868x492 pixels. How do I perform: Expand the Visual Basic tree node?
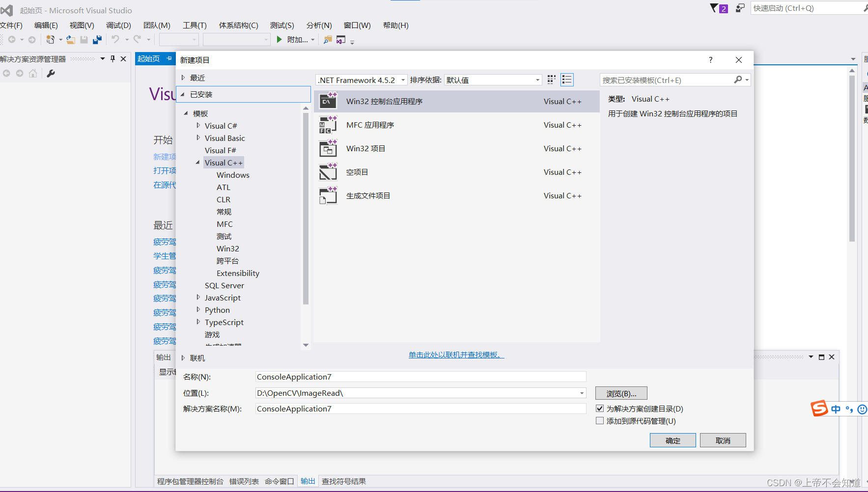(198, 138)
